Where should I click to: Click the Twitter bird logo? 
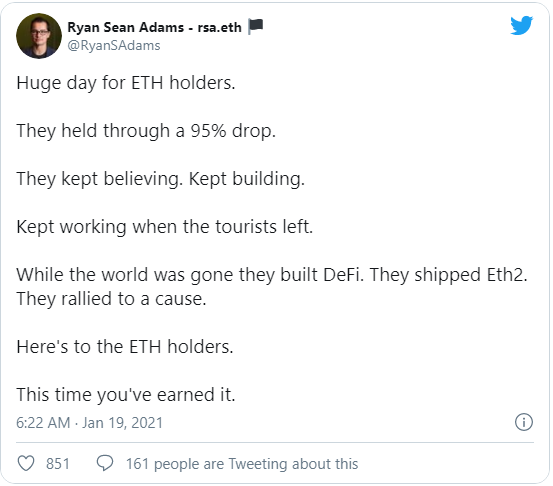521,25
